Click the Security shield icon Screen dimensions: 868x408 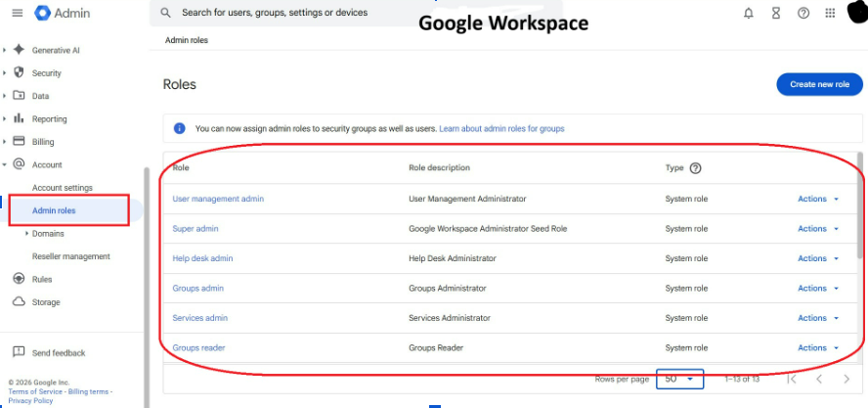coord(19,72)
